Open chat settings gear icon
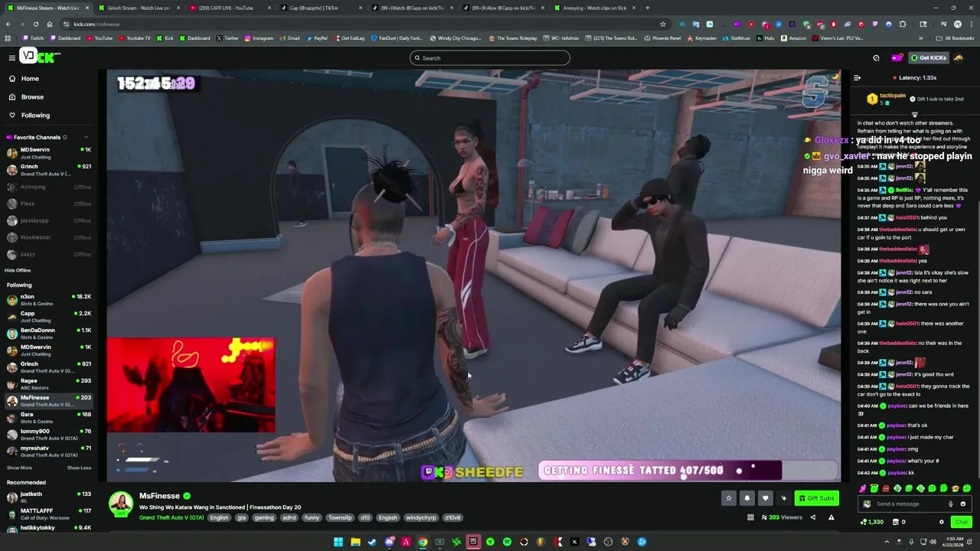The height and width of the screenshot is (551, 980). [942, 522]
